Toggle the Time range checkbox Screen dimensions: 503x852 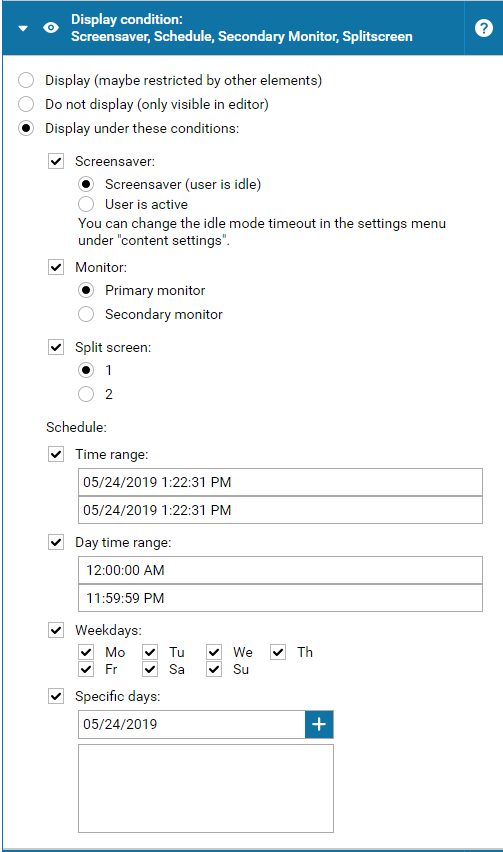[56, 454]
